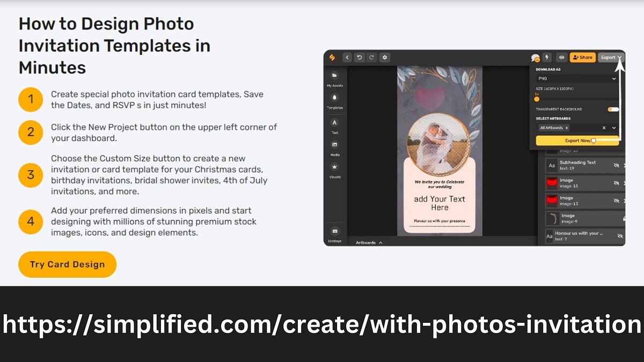Open the PNG format dropdown
This screenshot has width=644, height=362.
[577, 78]
